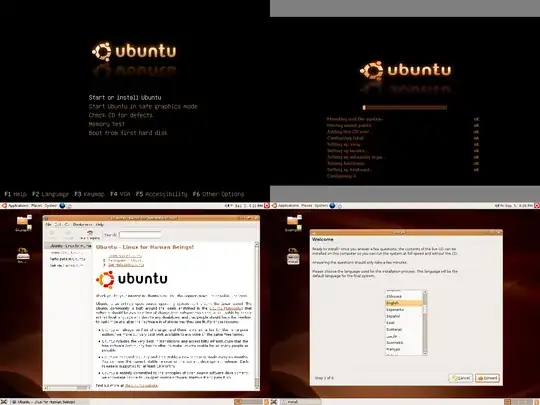Open F5 Accessibility on boot screen
Image resolution: width=540 pixels, height=405 pixels.
[x=162, y=194]
